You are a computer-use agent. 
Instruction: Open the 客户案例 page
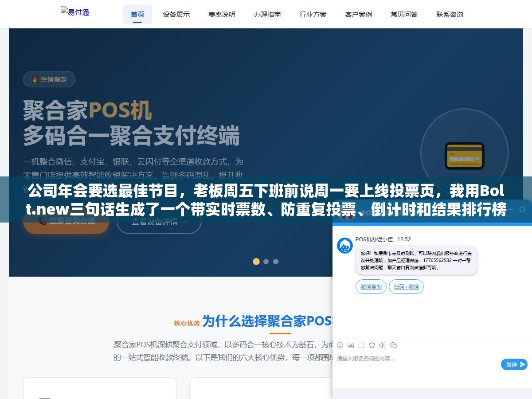coord(359,14)
